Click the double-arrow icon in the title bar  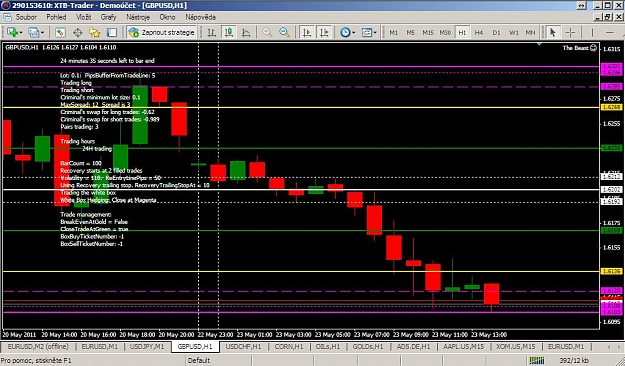[x=582, y=5]
